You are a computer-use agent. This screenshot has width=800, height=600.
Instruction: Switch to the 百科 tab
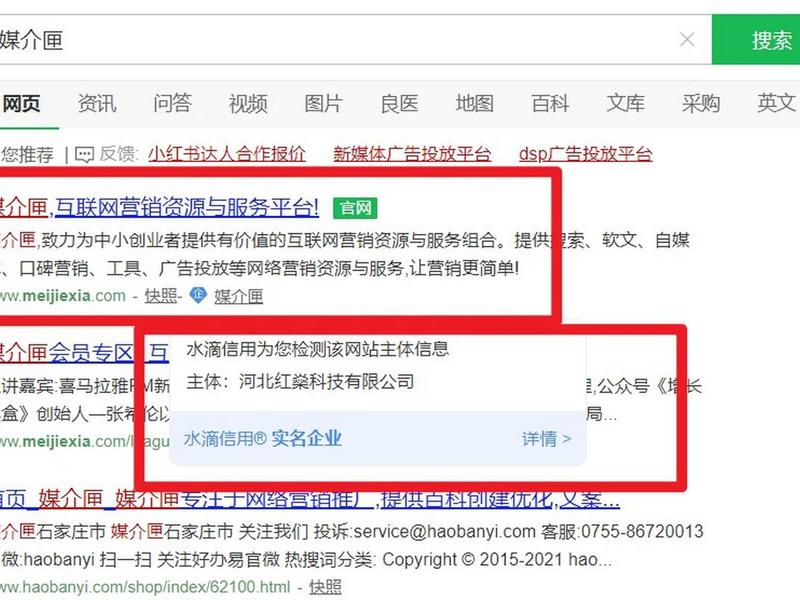[x=550, y=104]
